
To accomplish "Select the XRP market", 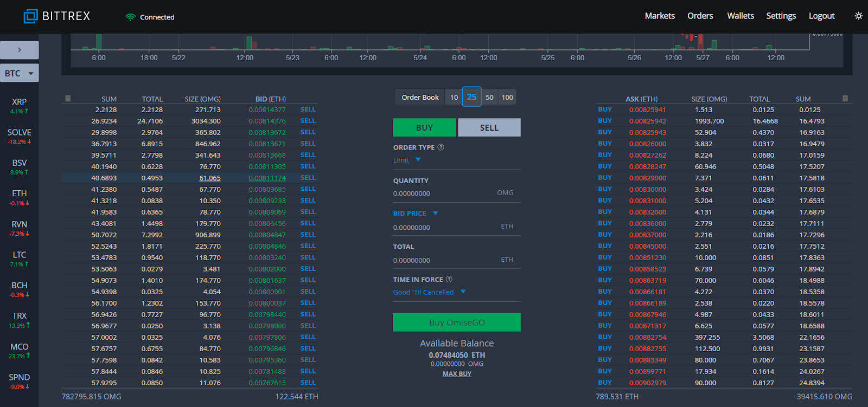I will pos(20,106).
